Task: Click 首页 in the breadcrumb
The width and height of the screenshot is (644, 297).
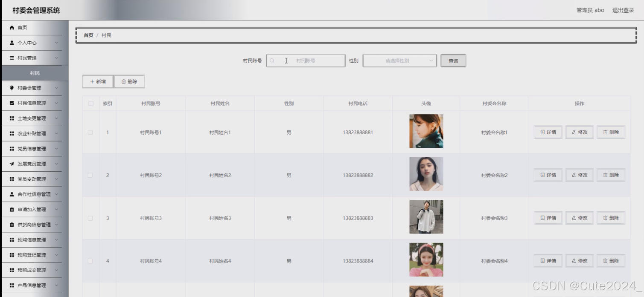Action: click(88, 35)
